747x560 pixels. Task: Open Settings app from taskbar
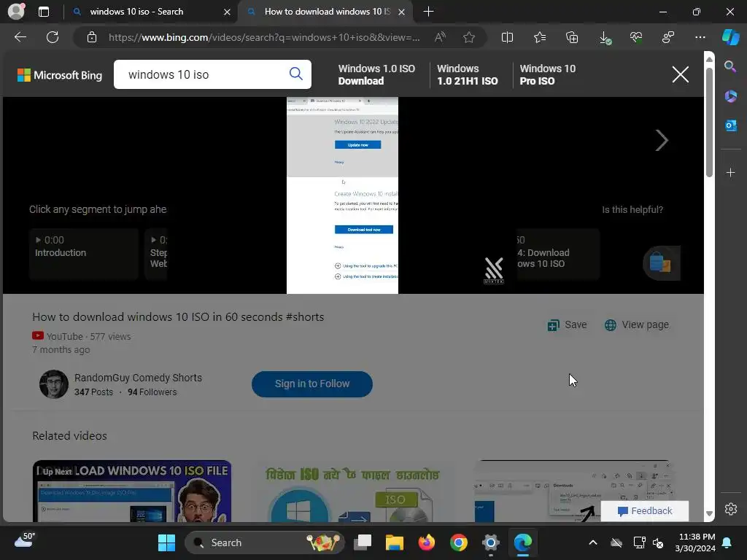[491, 542]
